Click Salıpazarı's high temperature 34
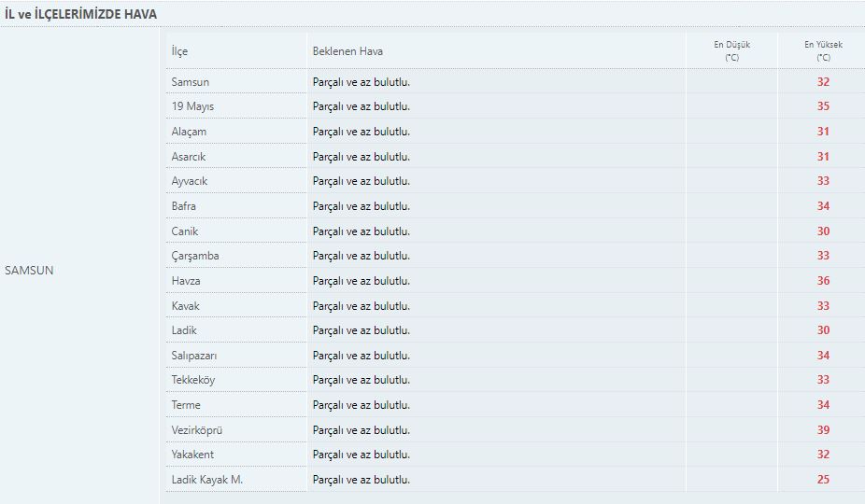 coord(823,356)
